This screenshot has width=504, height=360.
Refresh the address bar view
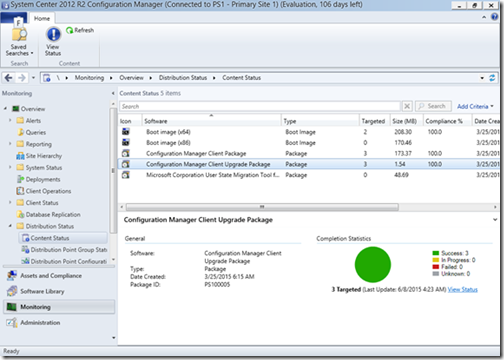click(x=492, y=78)
